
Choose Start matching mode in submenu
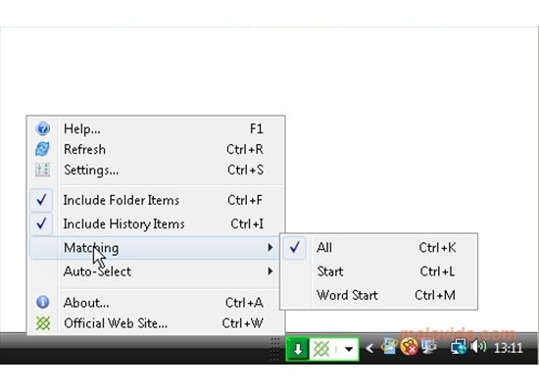[378, 271]
